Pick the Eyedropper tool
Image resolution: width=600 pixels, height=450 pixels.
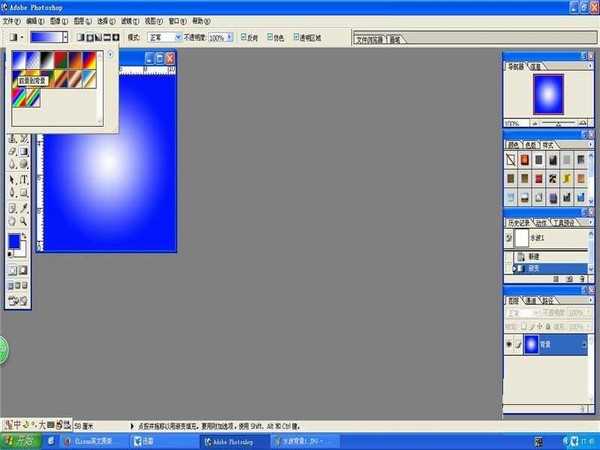tap(24, 207)
